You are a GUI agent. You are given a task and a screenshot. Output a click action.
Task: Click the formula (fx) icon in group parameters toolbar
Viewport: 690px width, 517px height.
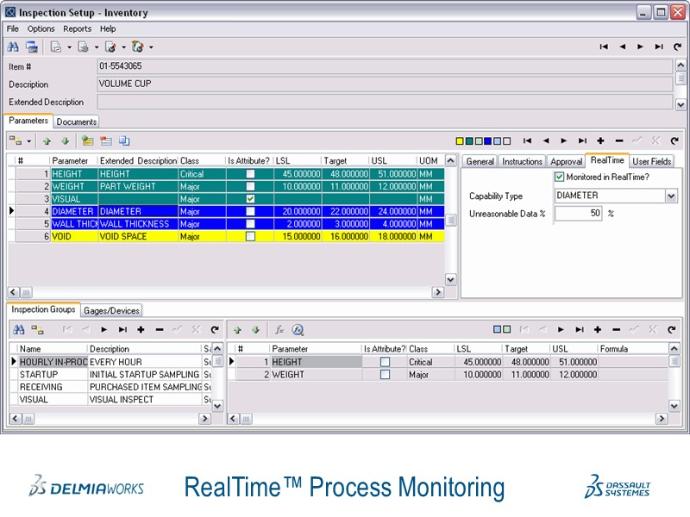point(281,329)
